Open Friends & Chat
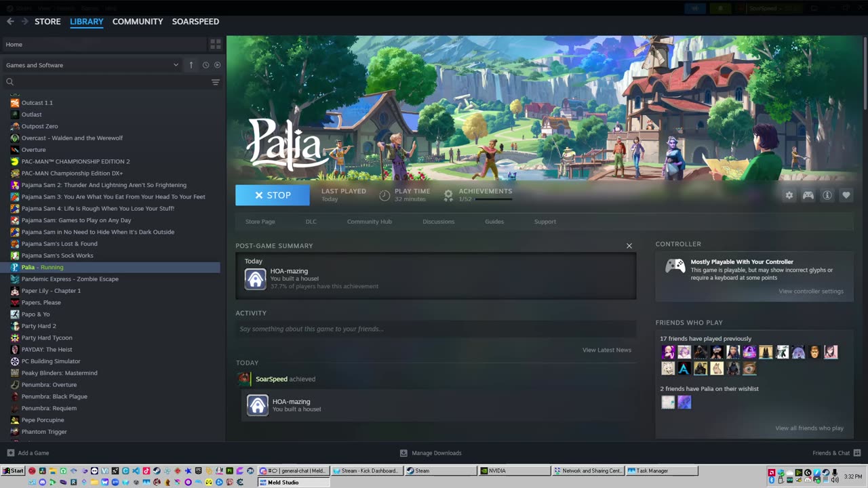The image size is (868, 488). click(x=836, y=453)
